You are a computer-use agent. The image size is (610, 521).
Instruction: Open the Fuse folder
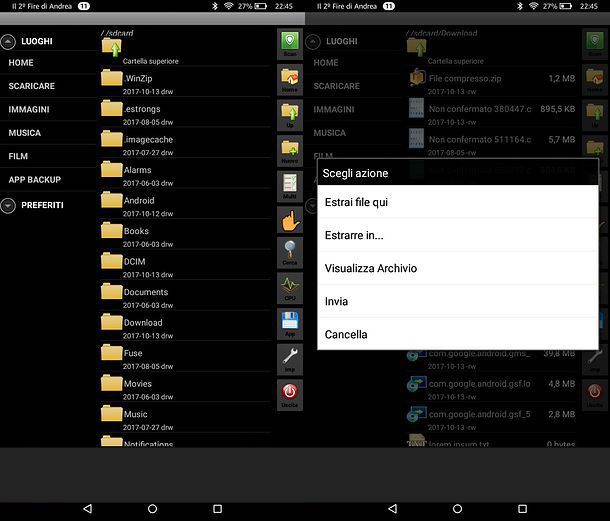[x=185, y=357]
